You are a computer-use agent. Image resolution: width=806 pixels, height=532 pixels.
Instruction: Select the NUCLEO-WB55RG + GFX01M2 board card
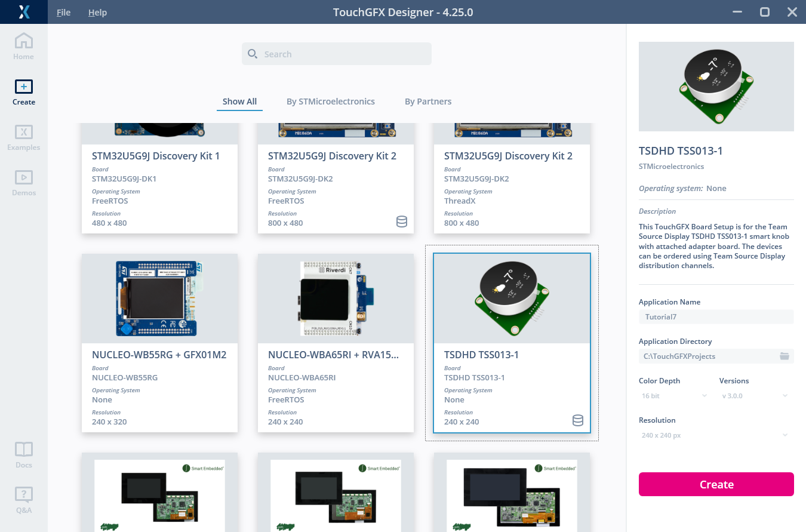[x=159, y=343]
